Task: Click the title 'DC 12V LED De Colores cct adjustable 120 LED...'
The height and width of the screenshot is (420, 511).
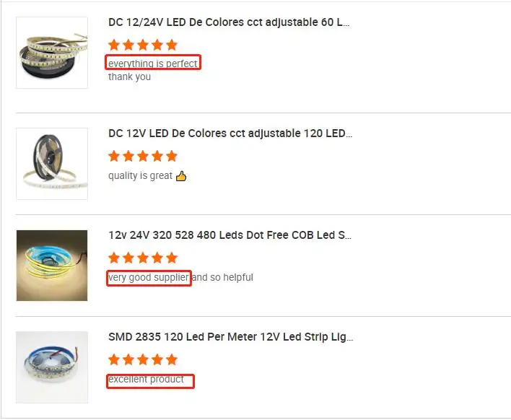Action: pos(230,134)
